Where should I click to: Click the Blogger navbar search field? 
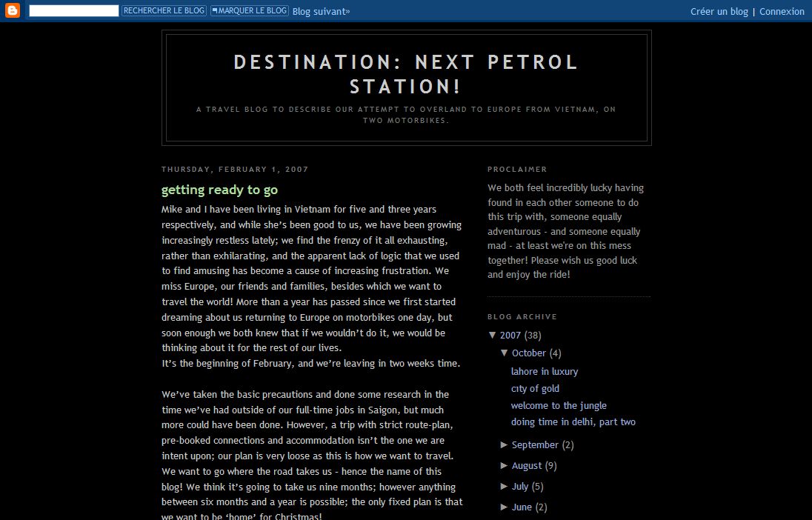(73, 11)
